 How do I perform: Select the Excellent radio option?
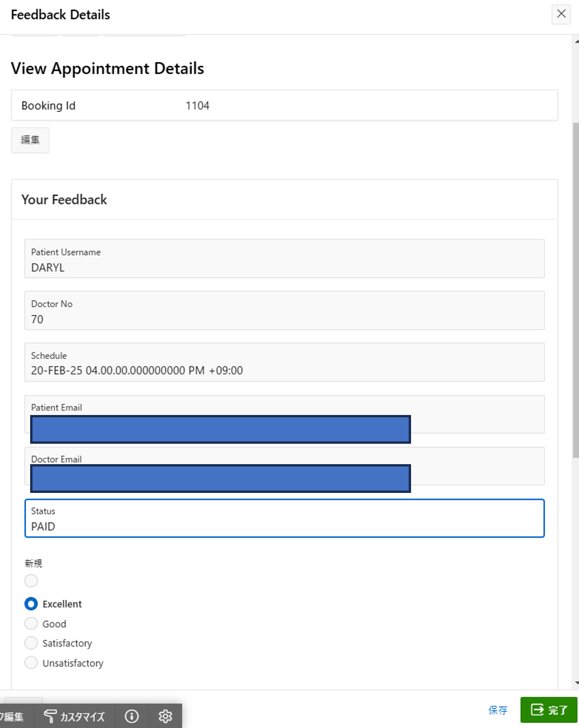coord(31,604)
